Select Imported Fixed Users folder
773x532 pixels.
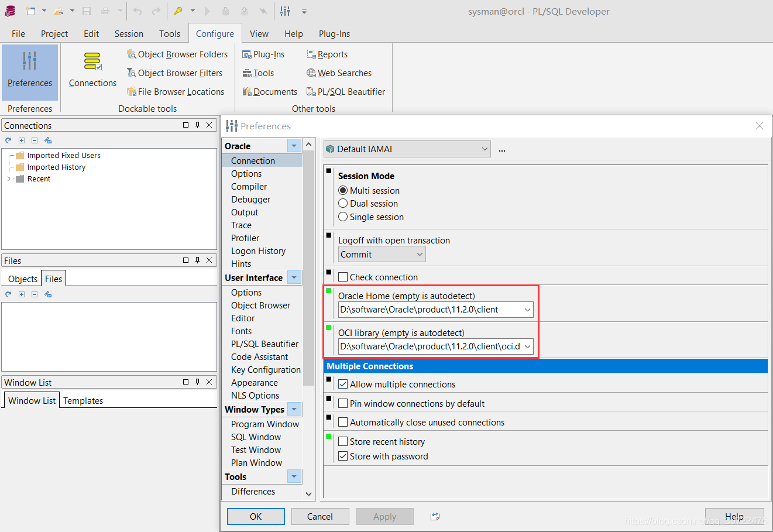tap(64, 156)
